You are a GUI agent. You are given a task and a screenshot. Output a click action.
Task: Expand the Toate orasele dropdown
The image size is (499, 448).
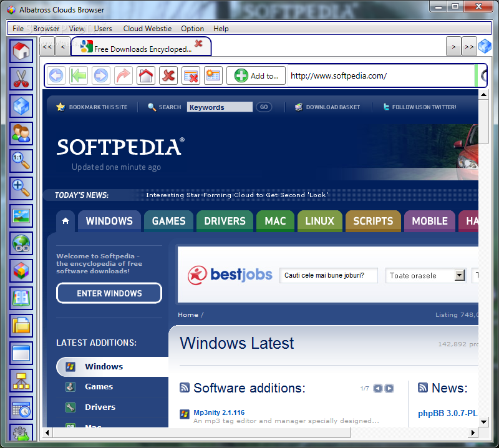[460, 275]
